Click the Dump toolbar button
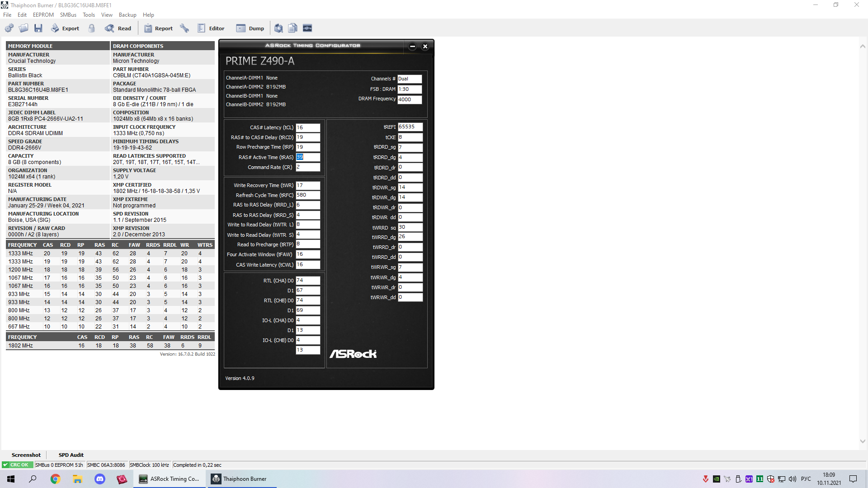This screenshot has width=868, height=488. click(x=250, y=28)
